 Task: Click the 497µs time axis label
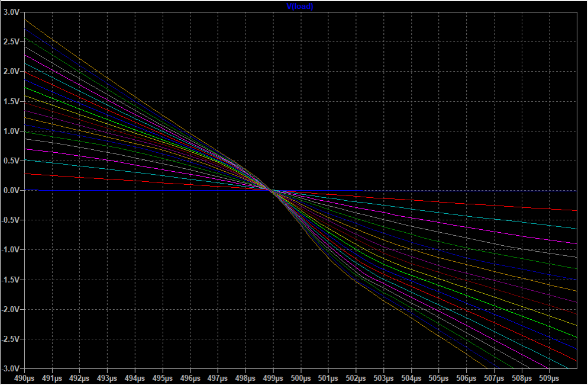point(218,378)
